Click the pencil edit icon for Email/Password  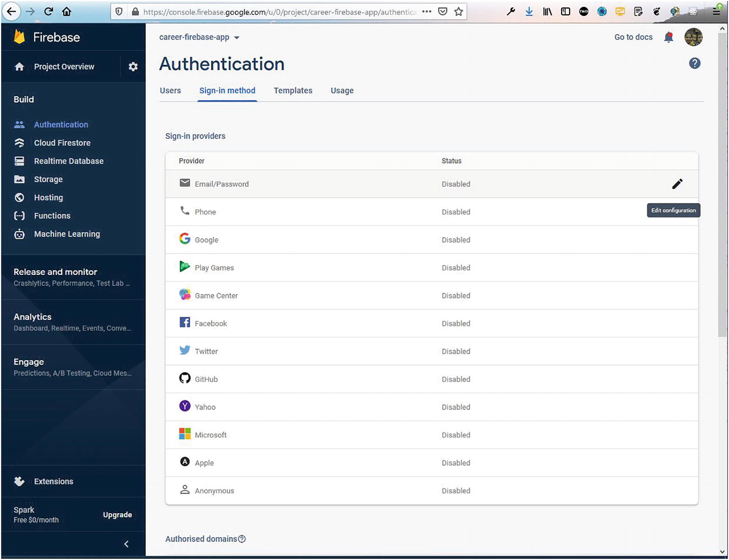click(677, 184)
